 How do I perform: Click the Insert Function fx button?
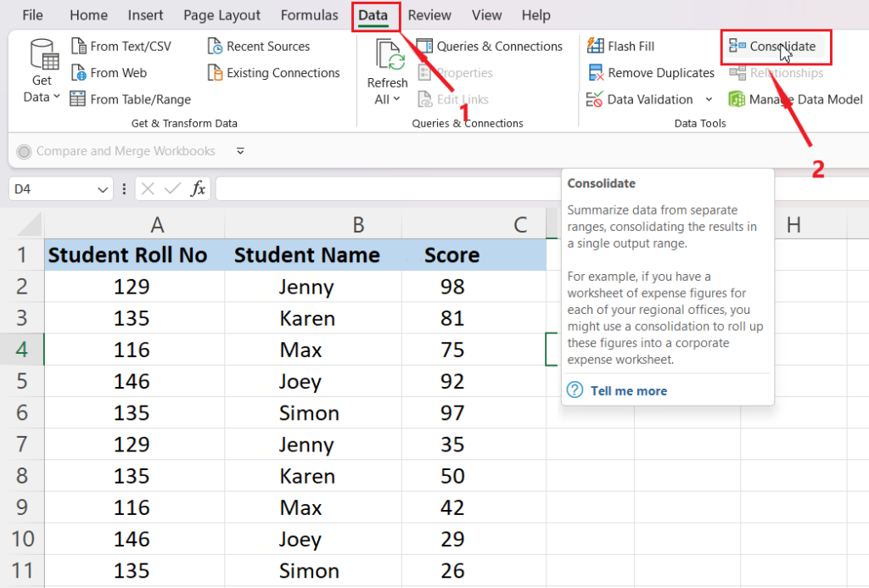coord(198,188)
